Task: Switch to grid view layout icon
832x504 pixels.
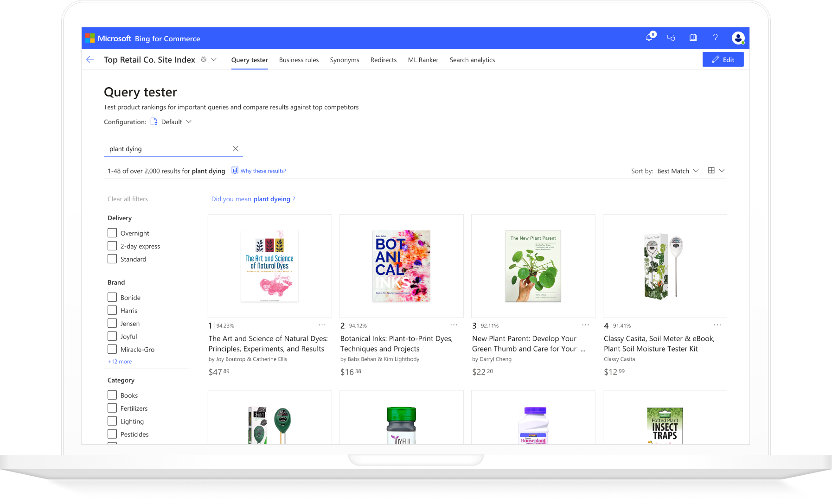Action: [711, 170]
